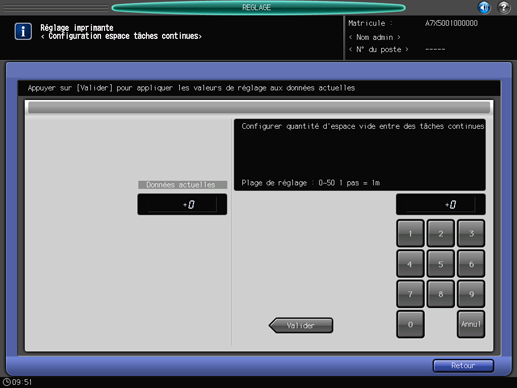Click the 'Configurer quantité d'espace vide' description
Screen dimensions: 517x388
[x=363, y=126]
